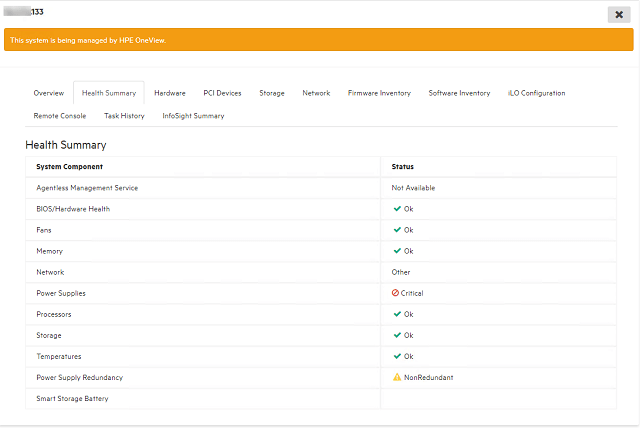
Task: Open the Remote Console tab
Action: click(60, 116)
